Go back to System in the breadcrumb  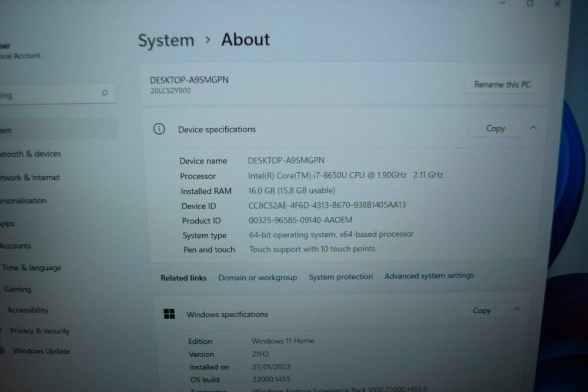coord(166,40)
